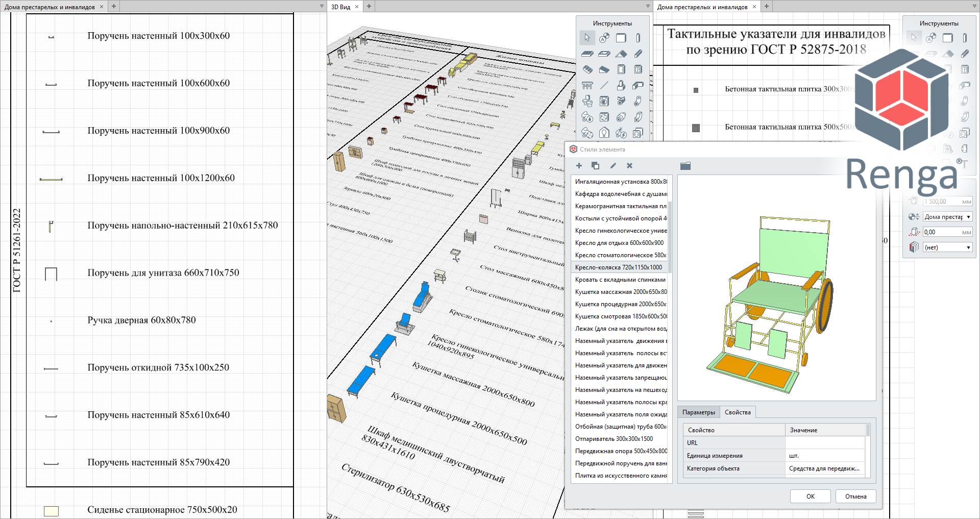Edit the selected style with the pencil icon
This screenshot has width=980, height=519.
[613, 165]
